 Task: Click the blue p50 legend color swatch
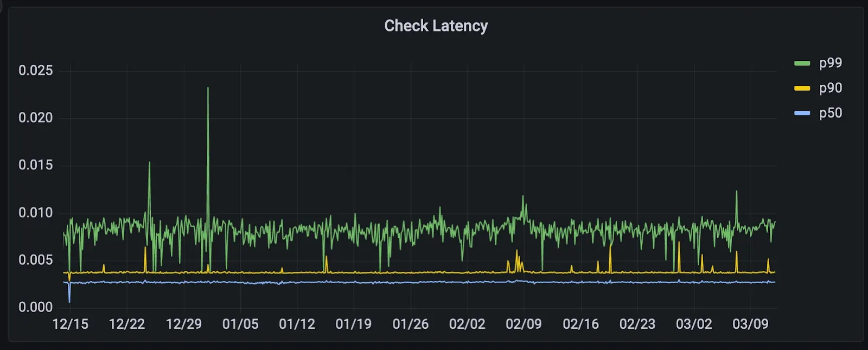pos(802,113)
